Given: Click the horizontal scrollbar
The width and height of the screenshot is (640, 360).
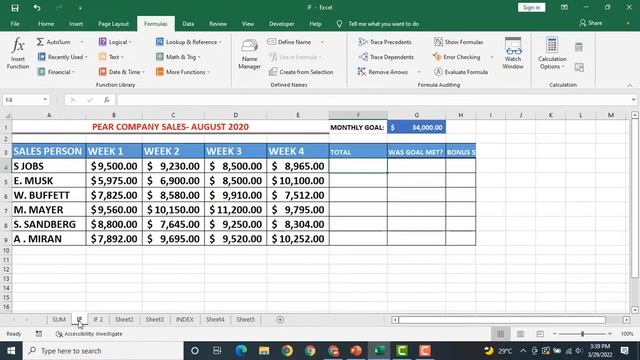Looking at the screenshot, I should (502, 320).
